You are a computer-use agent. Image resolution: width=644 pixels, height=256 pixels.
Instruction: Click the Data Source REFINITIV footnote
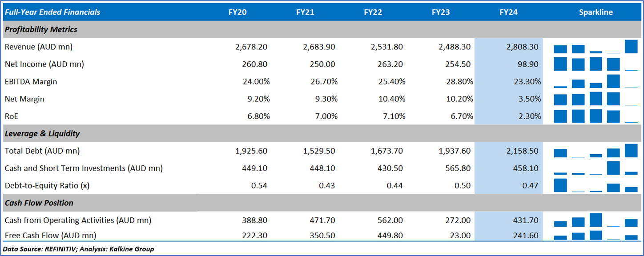[79, 249]
